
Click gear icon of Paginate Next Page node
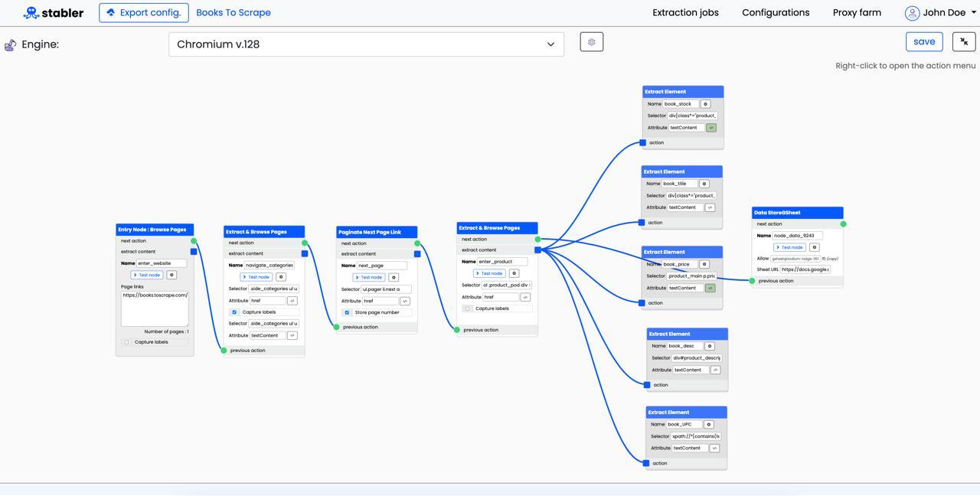pyautogui.click(x=394, y=277)
